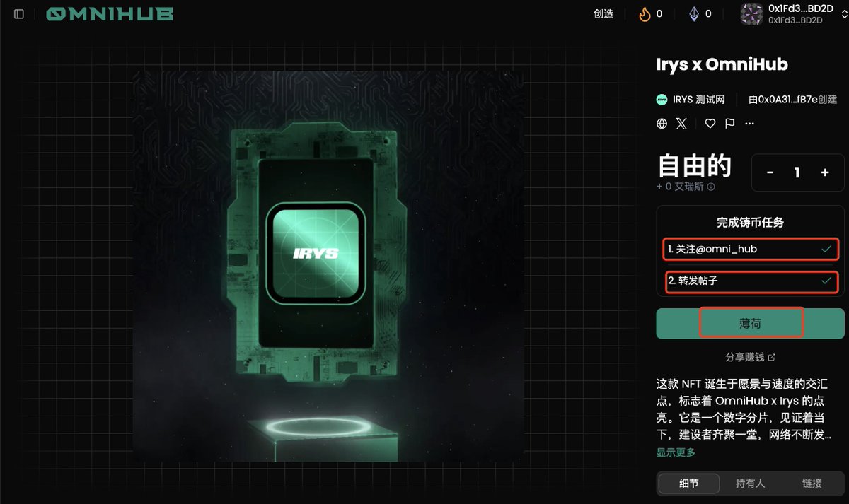Open the X (Twitter) icon
Screen dimensions: 849x504
point(681,124)
